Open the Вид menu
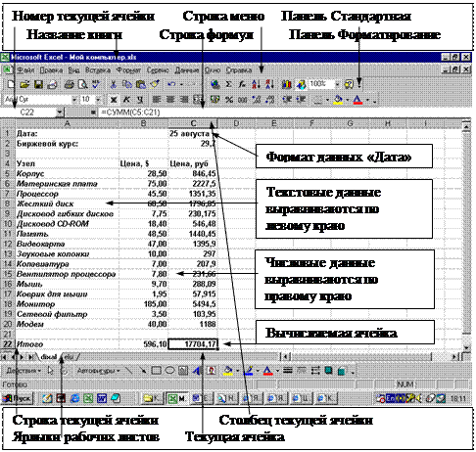 tap(73, 70)
